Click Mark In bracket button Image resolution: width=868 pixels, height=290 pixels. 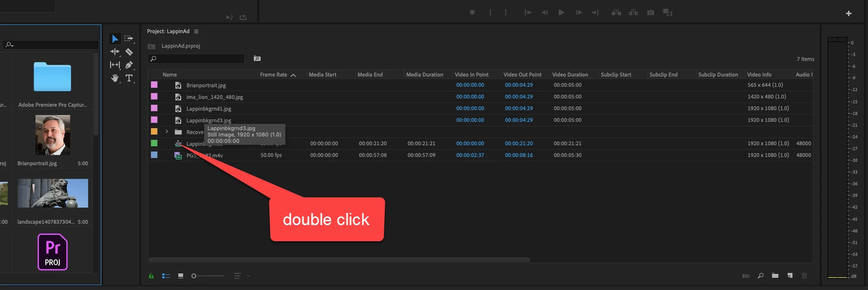tap(490, 13)
